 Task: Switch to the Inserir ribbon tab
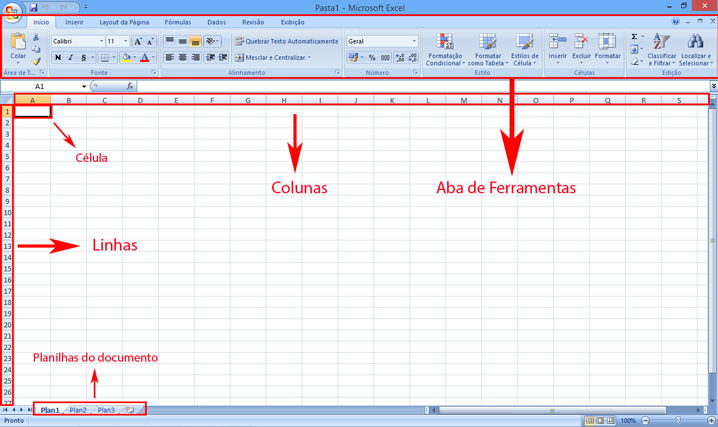74,22
